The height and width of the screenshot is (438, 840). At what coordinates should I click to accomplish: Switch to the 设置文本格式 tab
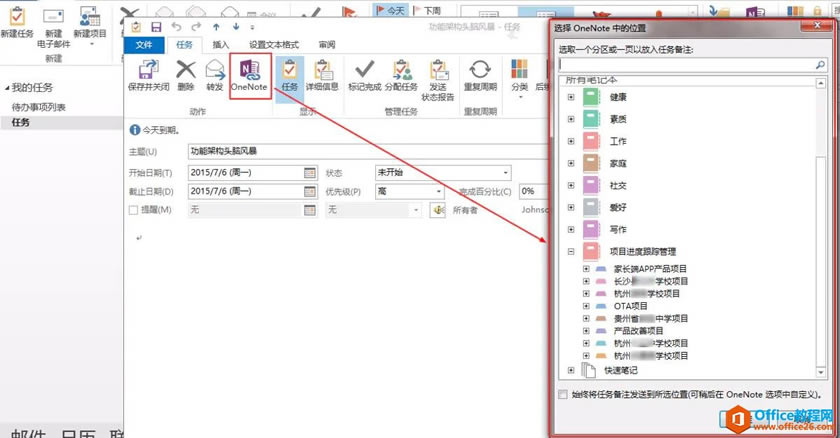(x=274, y=45)
